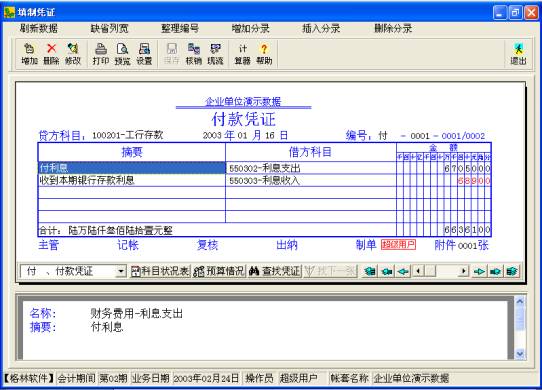Click the 陆万陆仟叁佰陆拾壹元整 total text
542x390 pixels.
pyautogui.click(x=121, y=230)
